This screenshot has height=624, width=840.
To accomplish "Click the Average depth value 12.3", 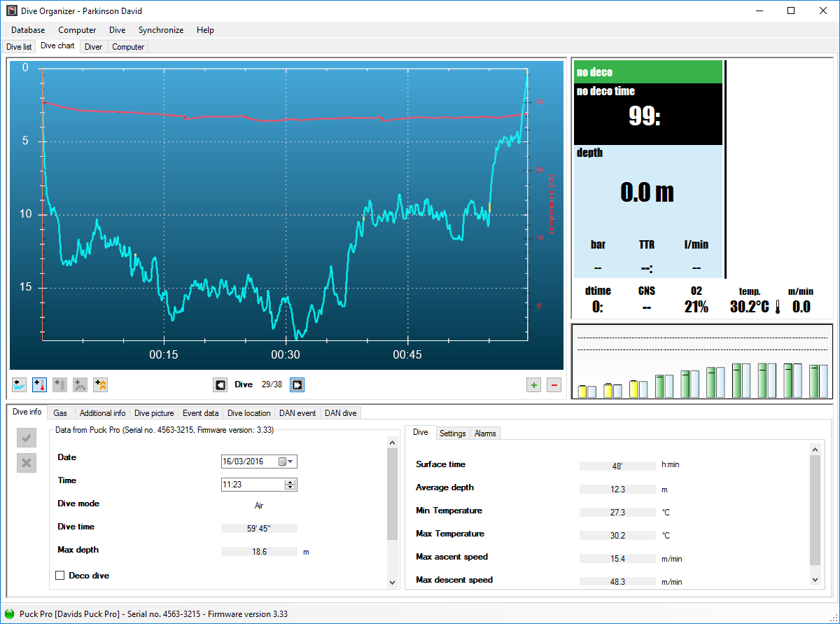I will coord(617,490).
